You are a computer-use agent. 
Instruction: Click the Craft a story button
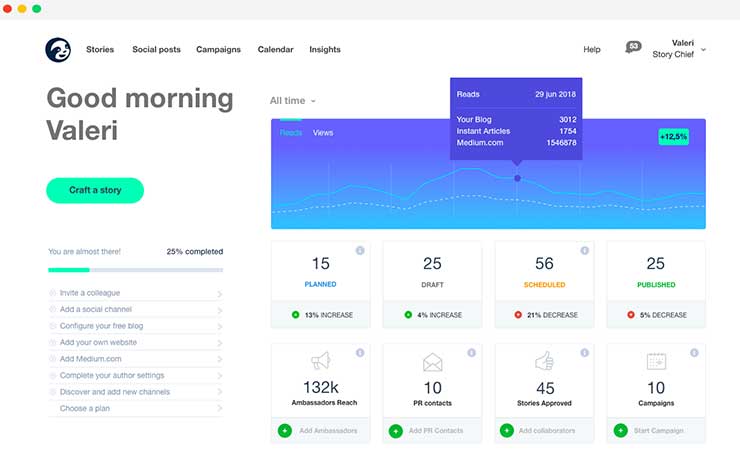coord(95,190)
